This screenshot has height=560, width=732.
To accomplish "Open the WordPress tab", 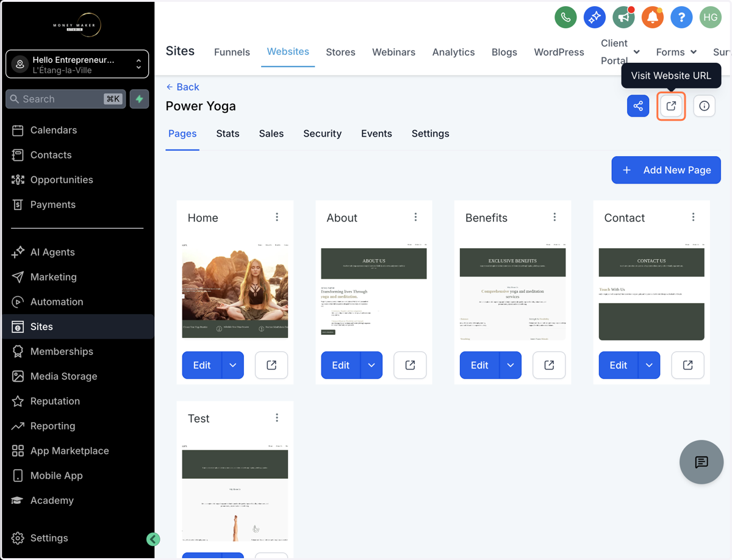I will (x=559, y=52).
